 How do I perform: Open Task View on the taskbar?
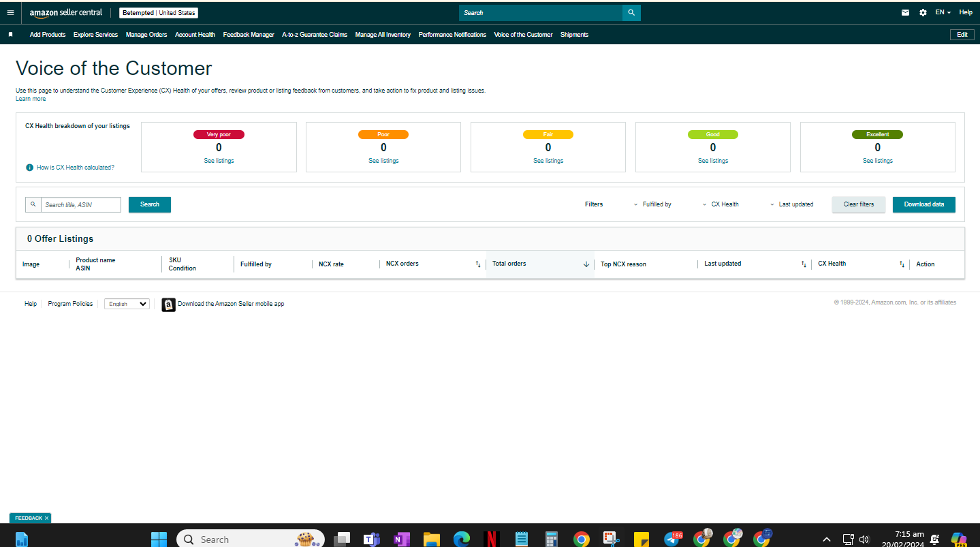tap(342, 539)
